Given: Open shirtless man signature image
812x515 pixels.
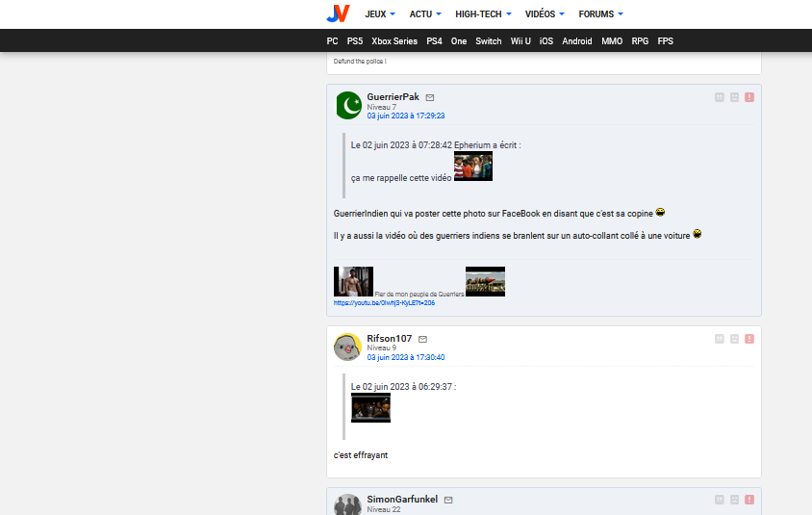Looking at the screenshot, I should point(353,281).
